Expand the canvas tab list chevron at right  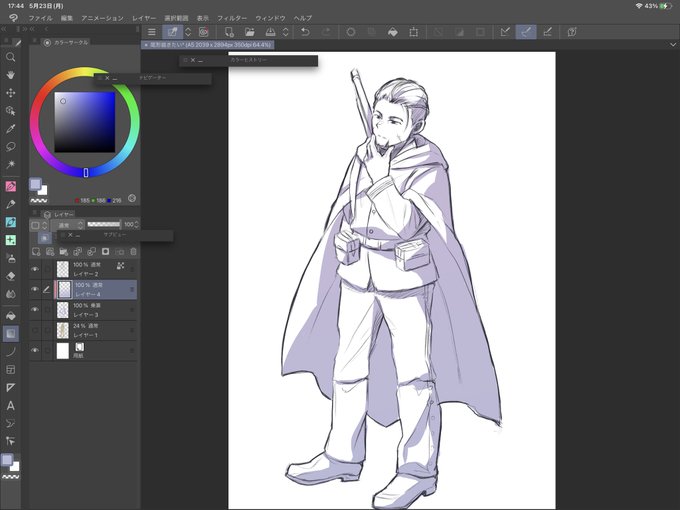click(x=673, y=45)
